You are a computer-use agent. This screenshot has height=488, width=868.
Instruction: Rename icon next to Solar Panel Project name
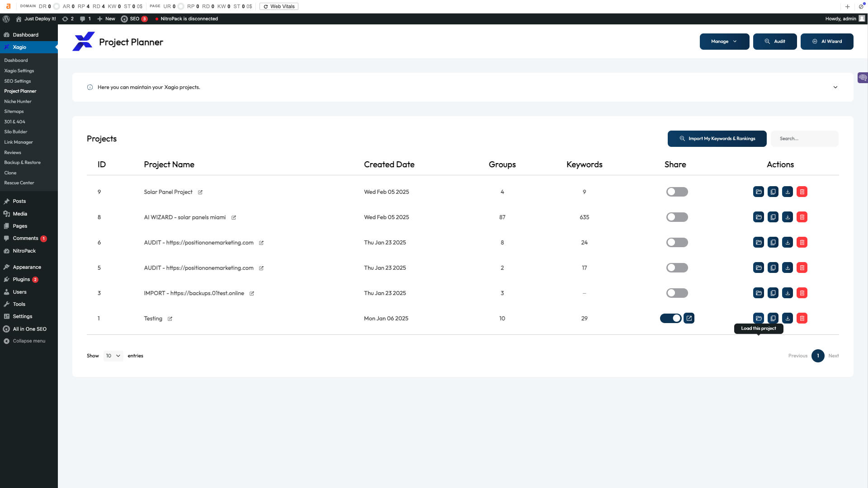[200, 192]
